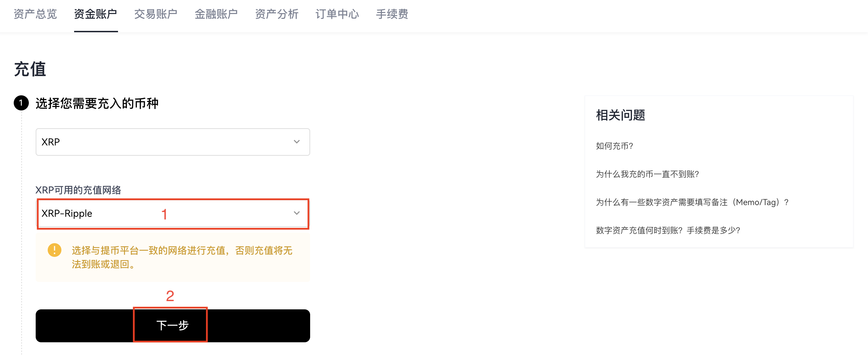The height and width of the screenshot is (356, 868).
Task: Open 数字资产充值何时到账 fee question link
Action: [668, 230]
